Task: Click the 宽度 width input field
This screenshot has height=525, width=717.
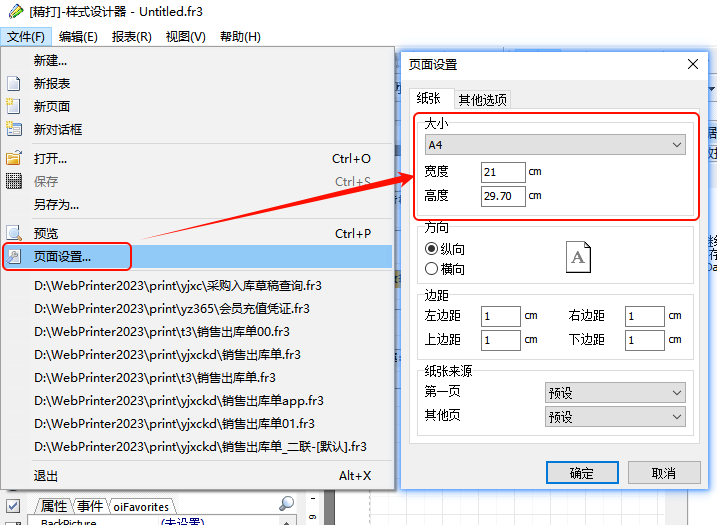Action: 502,172
